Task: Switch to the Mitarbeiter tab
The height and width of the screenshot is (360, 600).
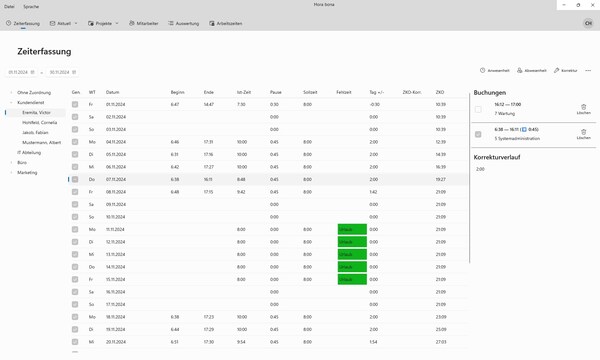Action: coord(143,23)
